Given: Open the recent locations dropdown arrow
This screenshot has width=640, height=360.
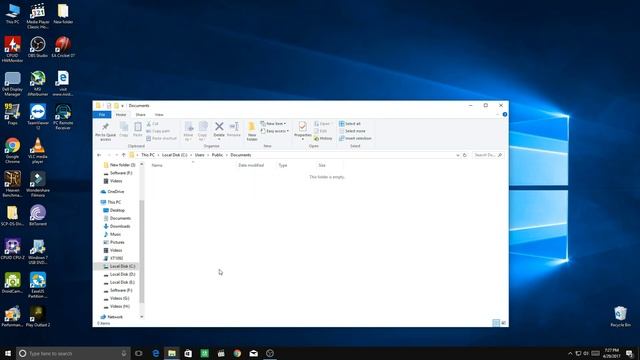Looking at the screenshot, I should (x=117, y=155).
